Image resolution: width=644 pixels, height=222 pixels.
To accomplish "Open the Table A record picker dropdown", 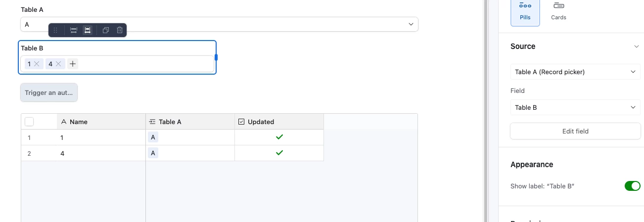I will point(219,24).
